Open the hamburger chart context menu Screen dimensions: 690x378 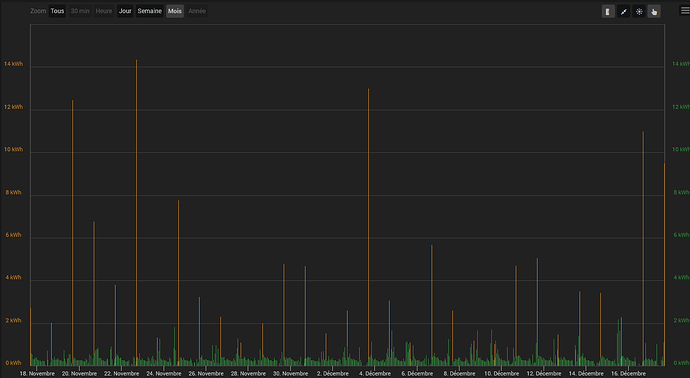[x=685, y=11]
